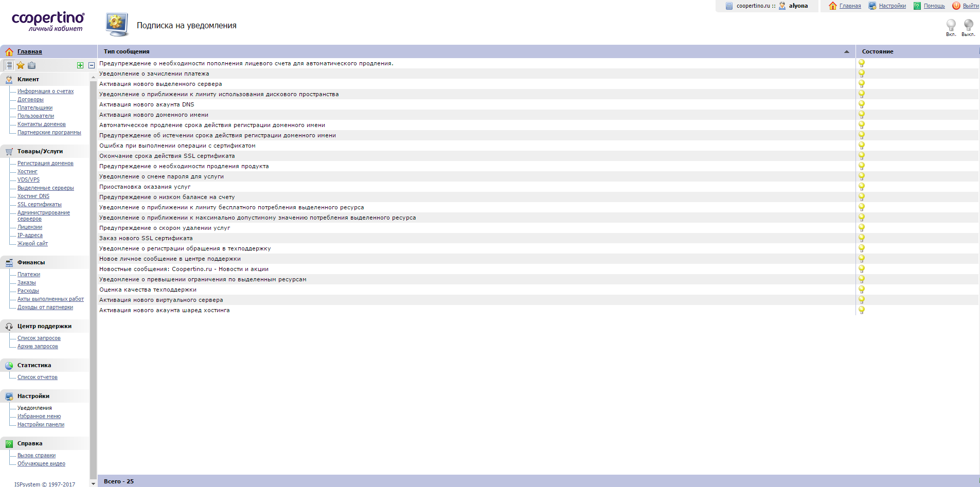Click the Выкл. (disable) lightbulb icon

968,25
